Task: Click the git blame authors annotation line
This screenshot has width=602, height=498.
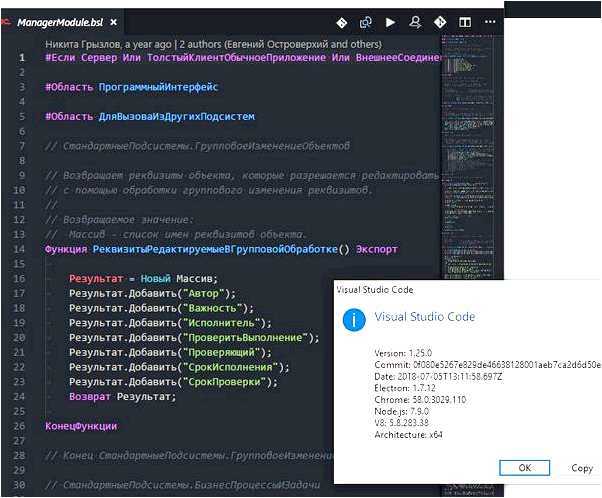Action: point(213,45)
